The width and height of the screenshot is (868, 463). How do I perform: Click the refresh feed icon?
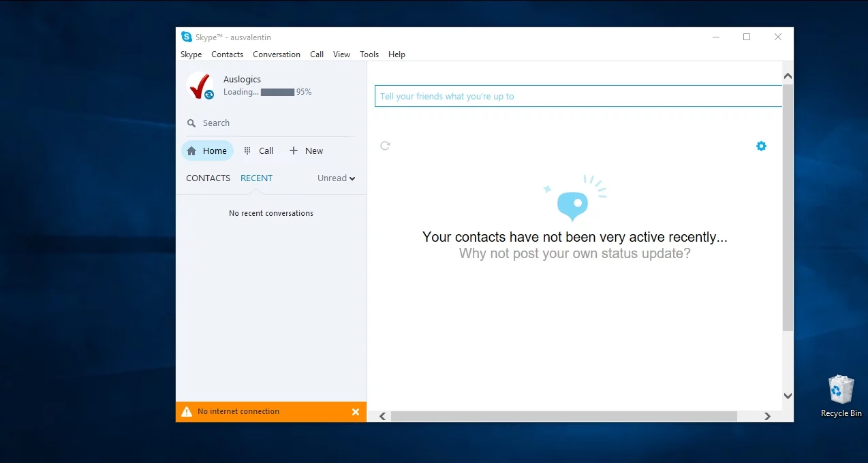[385, 146]
